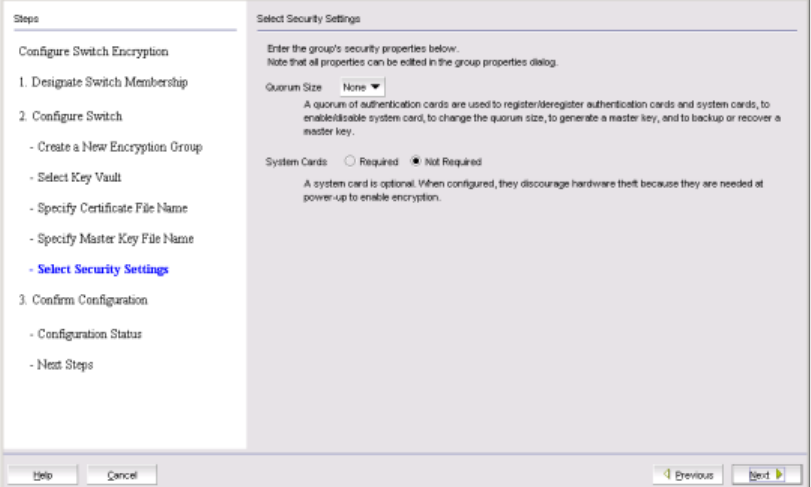Image resolution: width=811 pixels, height=487 pixels.
Task: Click the Select Security Settings heading
Action: [x=308, y=19]
